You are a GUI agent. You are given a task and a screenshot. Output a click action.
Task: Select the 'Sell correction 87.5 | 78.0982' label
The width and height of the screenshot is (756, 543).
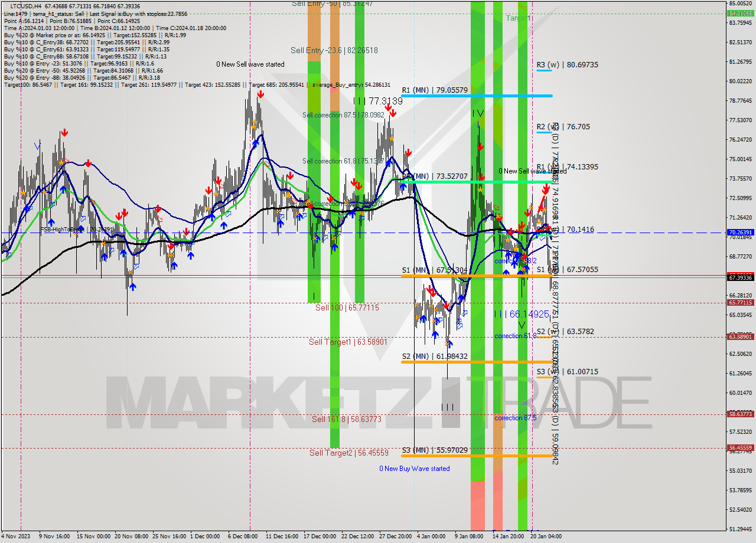click(343, 115)
